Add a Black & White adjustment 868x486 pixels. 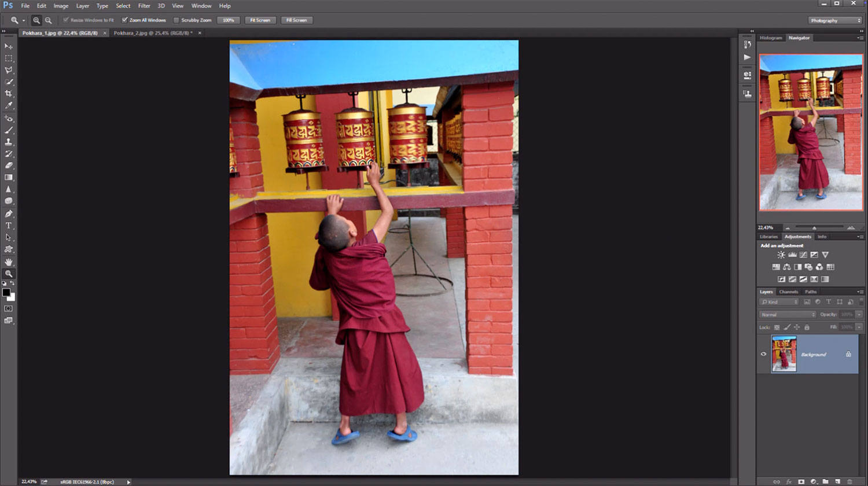pyautogui.click(x=798, y=267)
